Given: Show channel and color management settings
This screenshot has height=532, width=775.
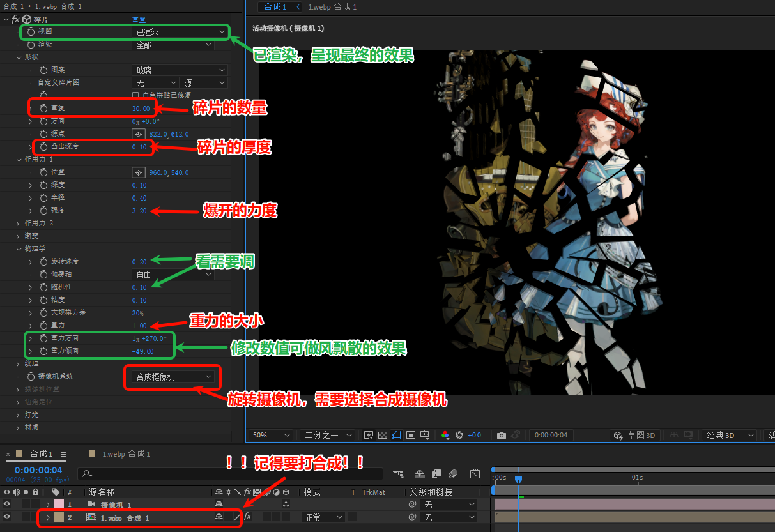Looking at the screenshot, I should 445,436.
